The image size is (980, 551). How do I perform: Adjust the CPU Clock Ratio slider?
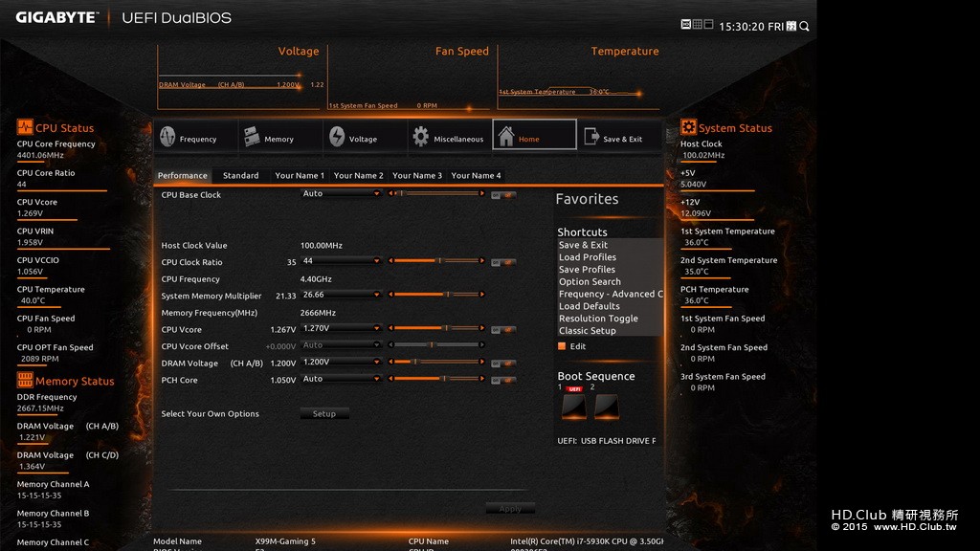click(x=436, y=260)
